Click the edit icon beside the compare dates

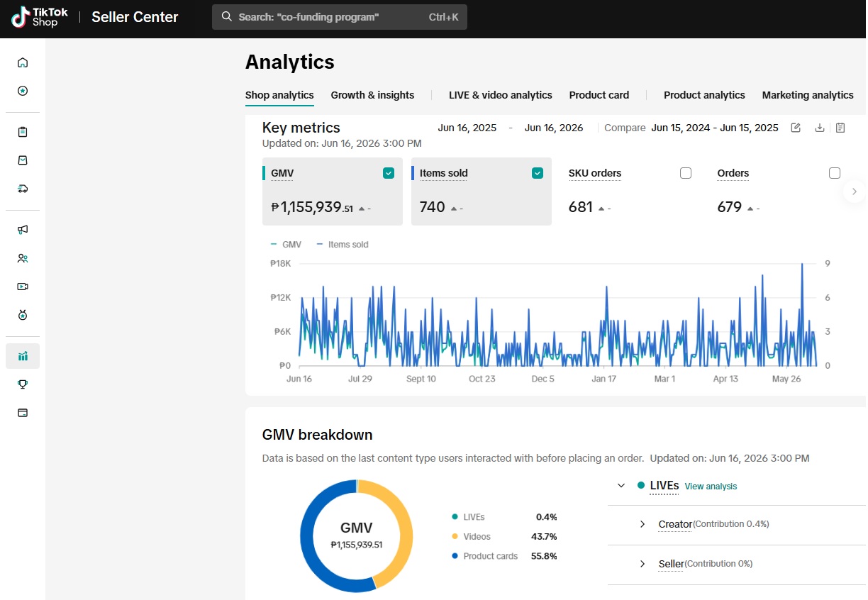(x=796, y=128)
